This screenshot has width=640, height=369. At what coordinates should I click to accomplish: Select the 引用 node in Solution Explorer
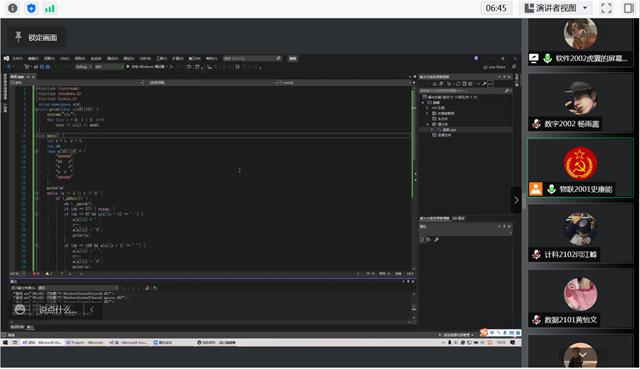(439, 108)
